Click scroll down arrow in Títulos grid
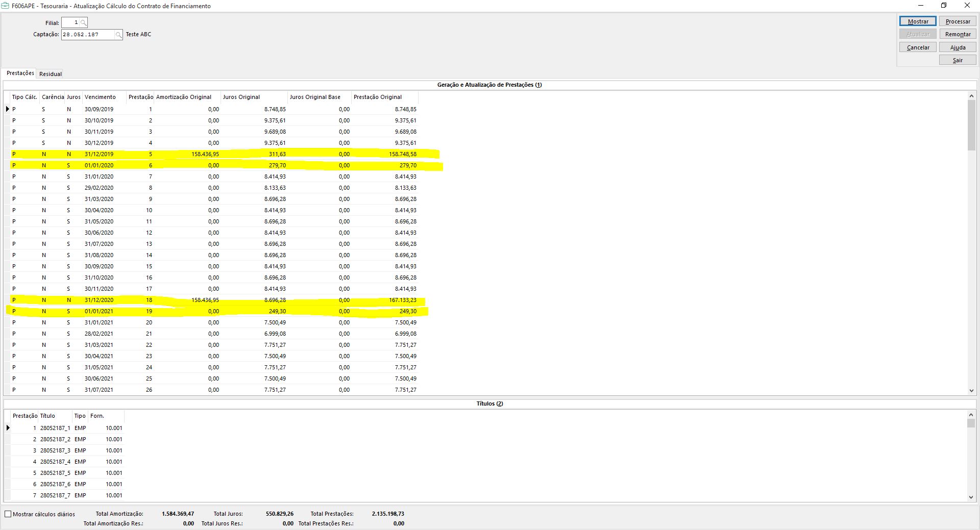 point(971,497)
